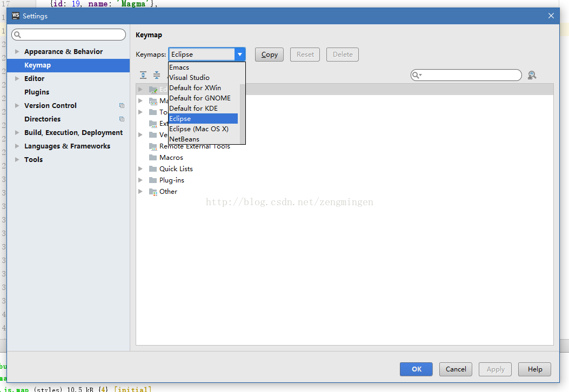Expand Version Control settings section
Viewport: 569px width, 392px height.
point(17,105)
